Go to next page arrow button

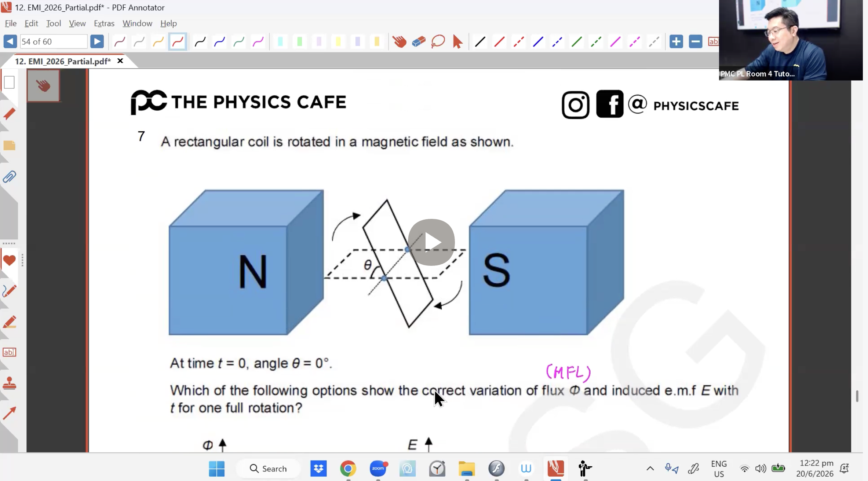click(x=97, y=41)
